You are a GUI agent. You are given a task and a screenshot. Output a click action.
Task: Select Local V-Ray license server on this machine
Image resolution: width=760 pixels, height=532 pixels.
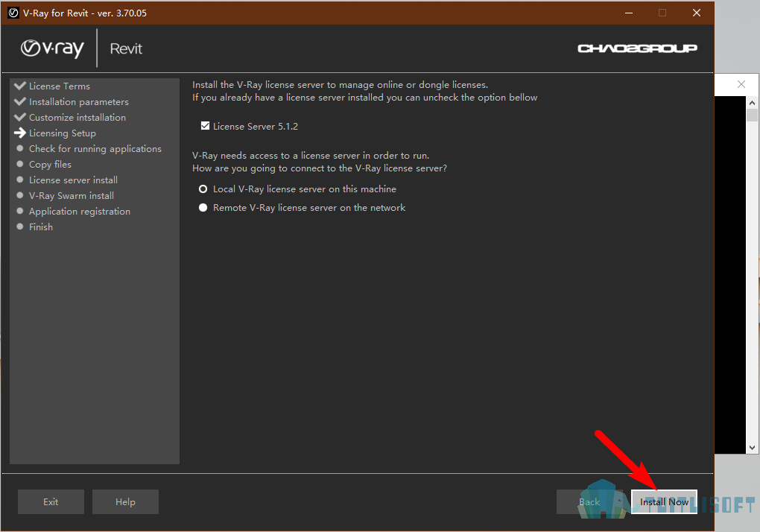(x=203, y=189)
